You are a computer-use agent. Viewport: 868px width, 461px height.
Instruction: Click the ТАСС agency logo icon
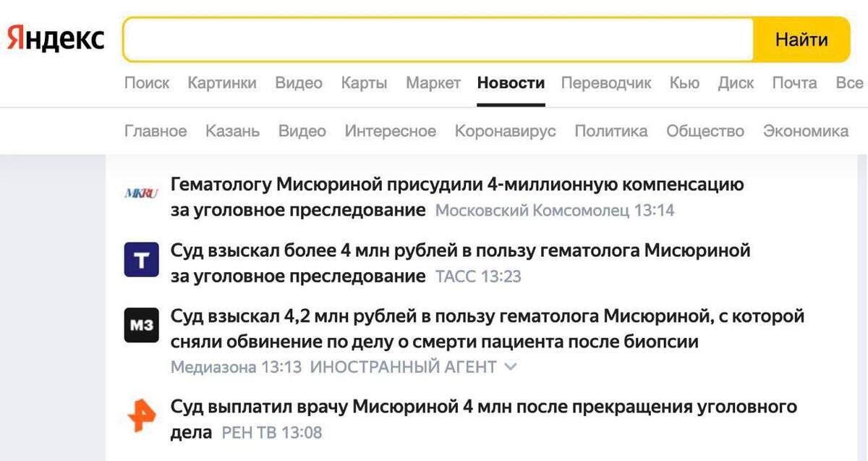pyautogui.click(x=141, y=258)
